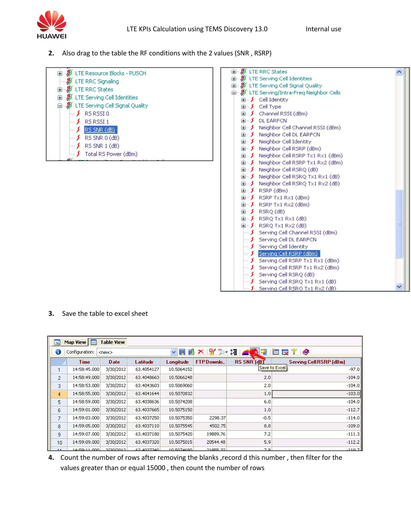Expand the RSRP (dBm) node
This screenshot has width=411, height=532.
[243, 191]
